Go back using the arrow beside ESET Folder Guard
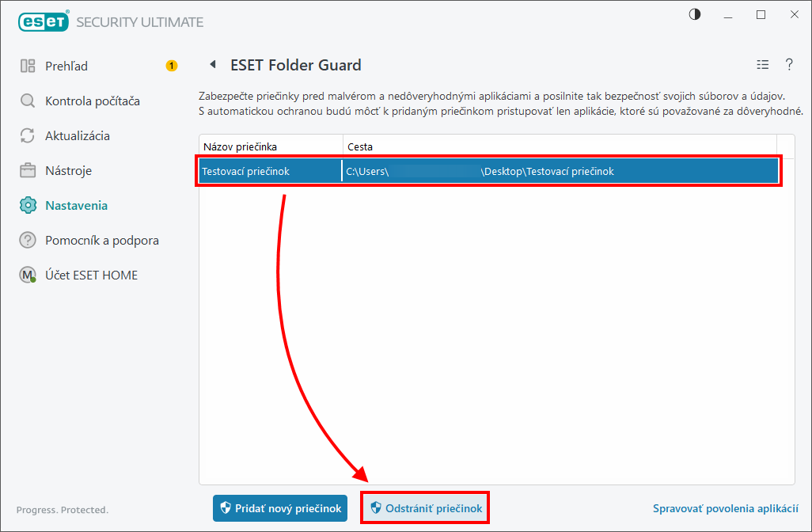This screenshot has width=812, height=532. [x=212, y=64]
